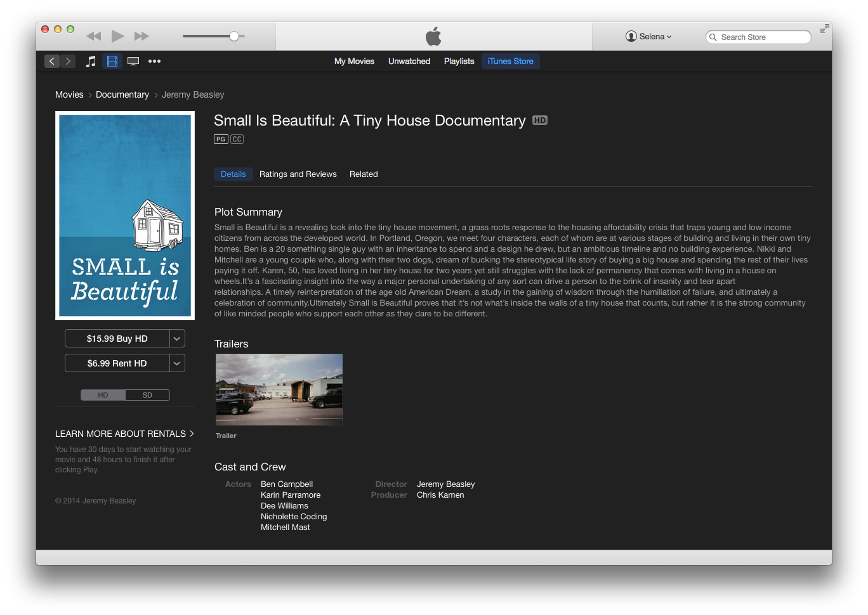Open the Related tab

(x=364, y=174)
